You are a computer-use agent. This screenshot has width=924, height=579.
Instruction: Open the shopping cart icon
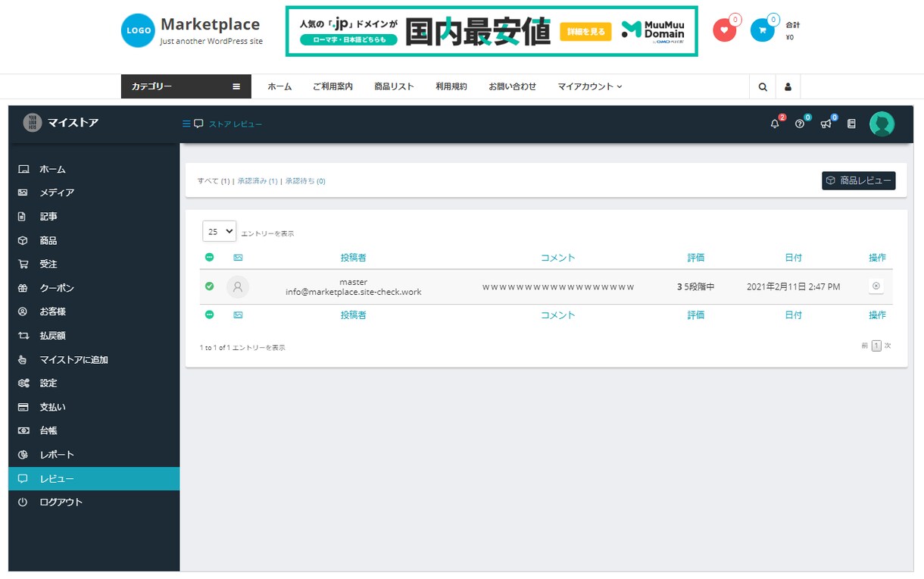[x=762, y=30]
